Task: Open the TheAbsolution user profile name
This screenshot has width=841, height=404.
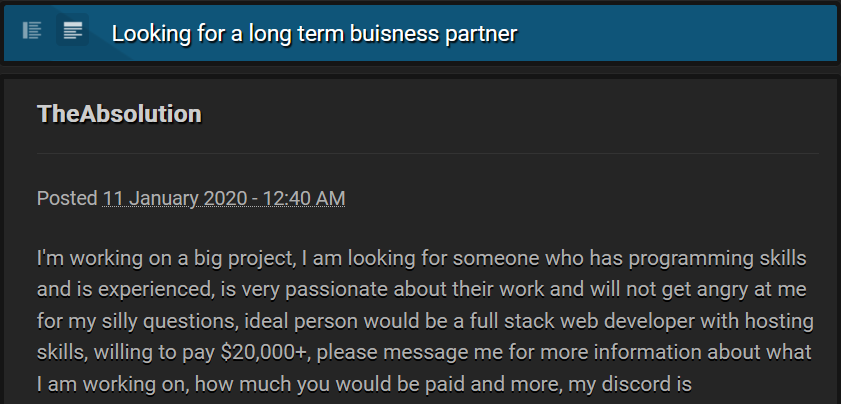Action: tap(119, 114)
